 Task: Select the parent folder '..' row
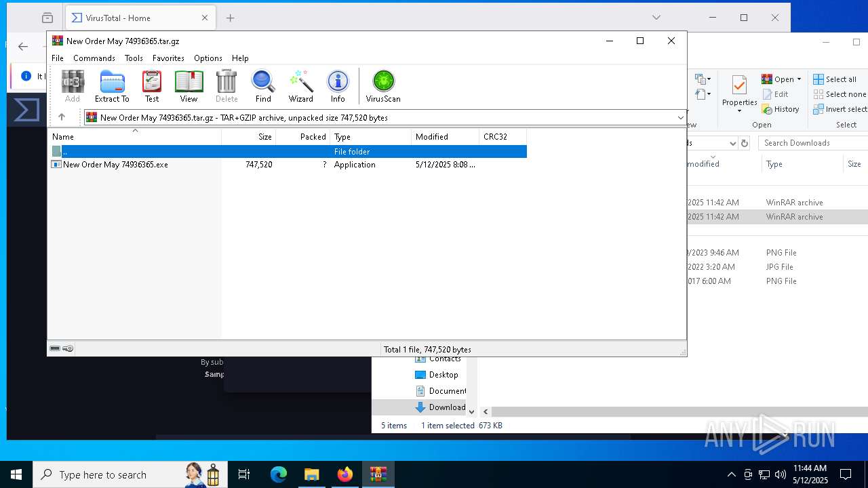[x=288, y=152]
